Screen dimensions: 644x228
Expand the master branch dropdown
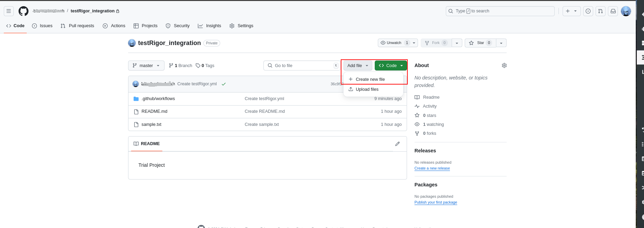pos(146,66)
